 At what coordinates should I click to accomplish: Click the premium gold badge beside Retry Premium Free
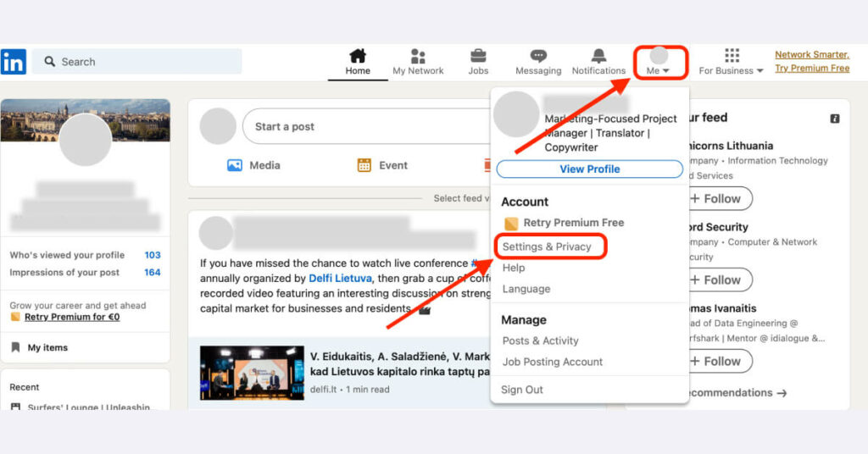pos(511,224)
